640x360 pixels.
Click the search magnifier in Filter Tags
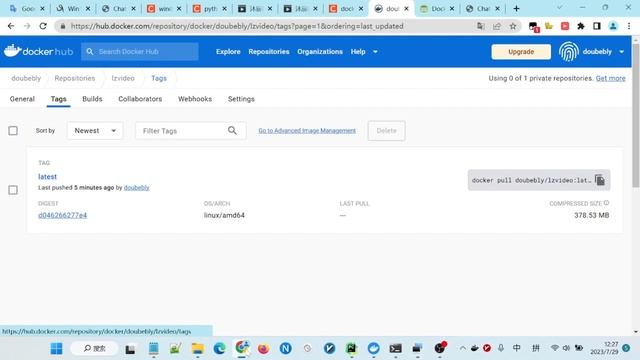(232, 131)
